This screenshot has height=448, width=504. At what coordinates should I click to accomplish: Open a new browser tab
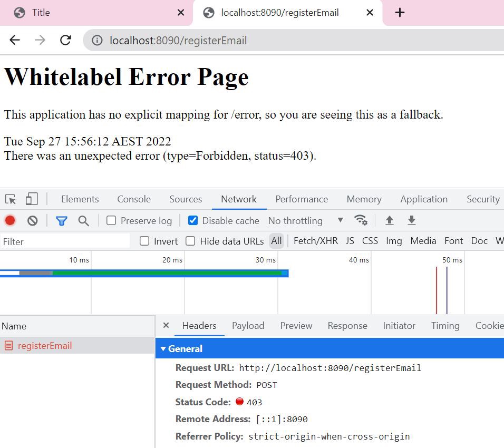point(400,13)
